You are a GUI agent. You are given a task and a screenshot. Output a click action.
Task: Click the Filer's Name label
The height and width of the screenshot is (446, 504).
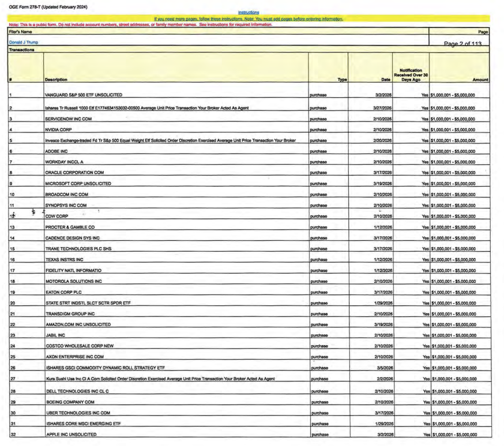coord(20,32)
